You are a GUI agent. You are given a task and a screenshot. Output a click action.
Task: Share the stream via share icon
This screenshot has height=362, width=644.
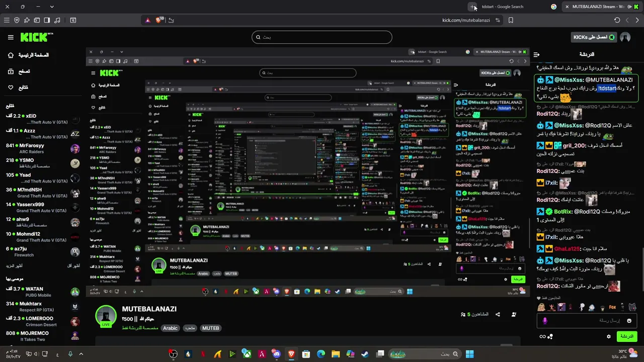coord(498,314)
